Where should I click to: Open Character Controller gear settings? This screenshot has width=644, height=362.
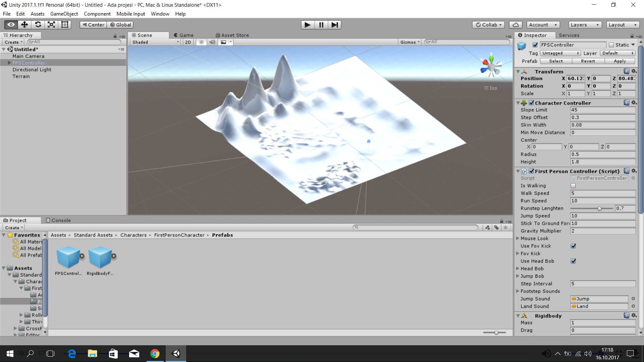tap(634, 103)
